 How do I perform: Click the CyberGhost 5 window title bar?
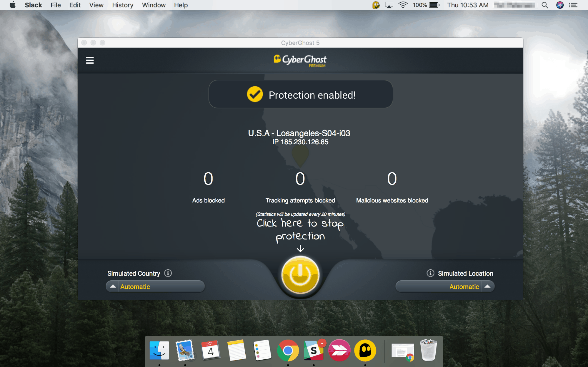(x=300, y=43)
